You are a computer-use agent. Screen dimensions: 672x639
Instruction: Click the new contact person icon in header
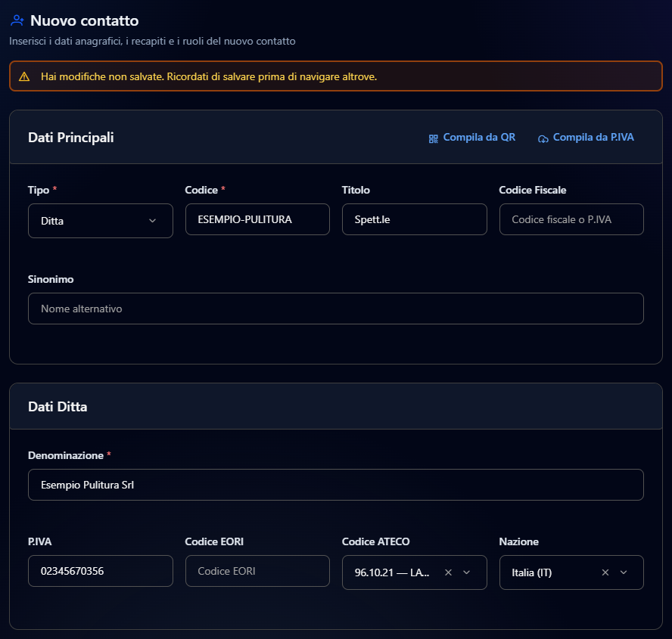[17, 20]
